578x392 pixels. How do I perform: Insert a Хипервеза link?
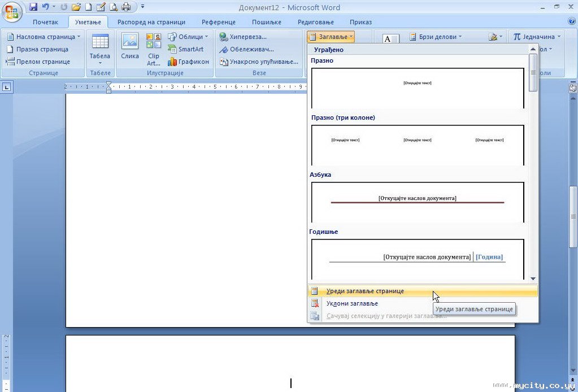coord(243,37)
